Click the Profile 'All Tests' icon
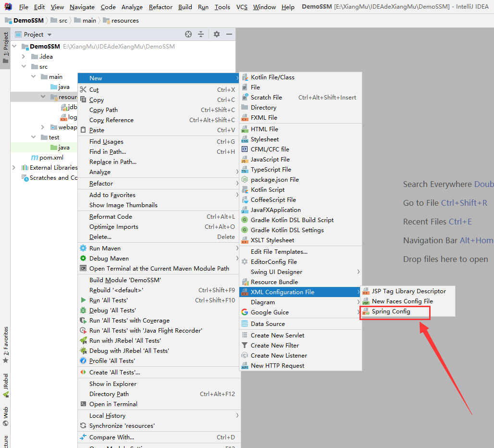 [x=83, y=361]
